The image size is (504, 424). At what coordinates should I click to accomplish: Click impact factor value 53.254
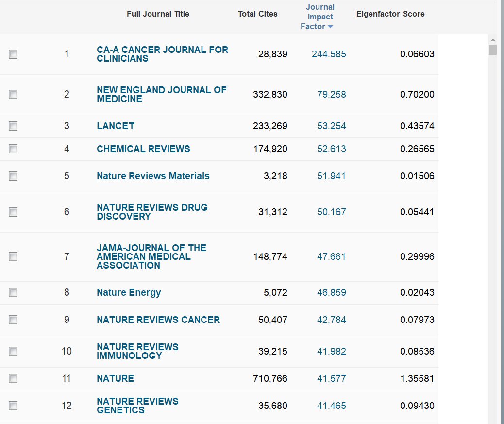[332, 126]
